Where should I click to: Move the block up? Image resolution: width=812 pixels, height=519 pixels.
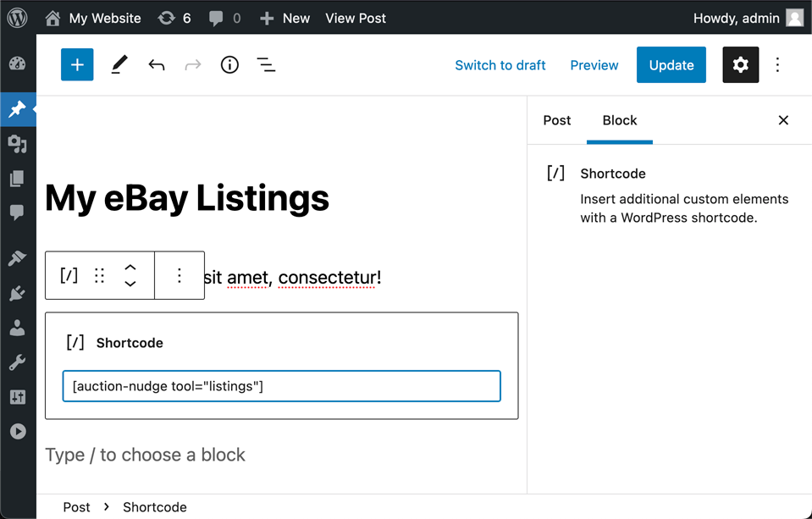(x=130, y=268)
